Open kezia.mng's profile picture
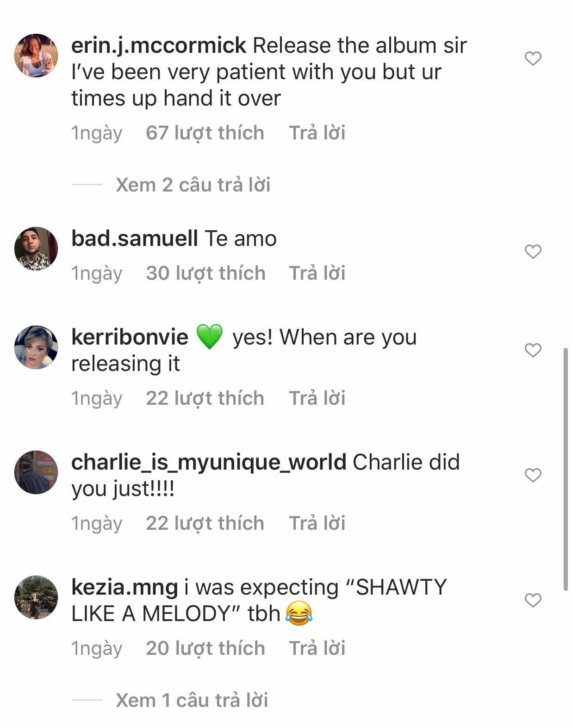The height and width of the screenshot is (728, 572). (36, 597)
